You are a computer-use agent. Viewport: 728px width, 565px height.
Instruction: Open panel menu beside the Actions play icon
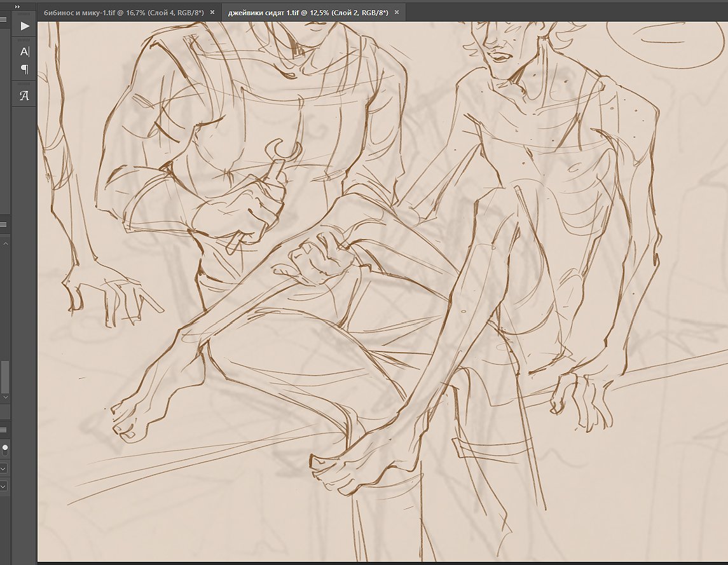4,20
